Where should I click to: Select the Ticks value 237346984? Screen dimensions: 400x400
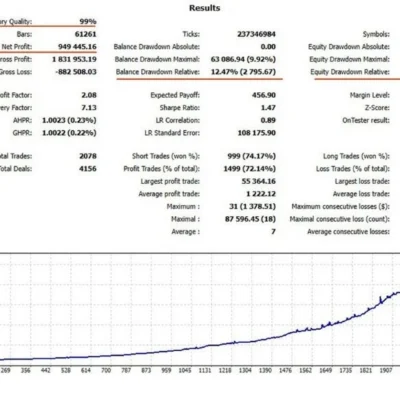coord(256,34)
